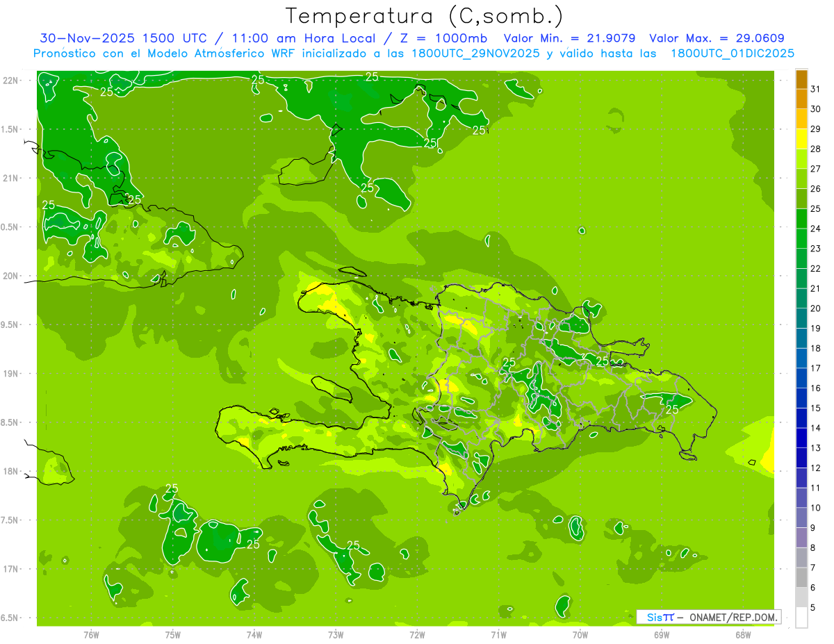The image size is (834, 644).
Task: Click the blue swatch between 15 and 16
Action: click(801, 398)
